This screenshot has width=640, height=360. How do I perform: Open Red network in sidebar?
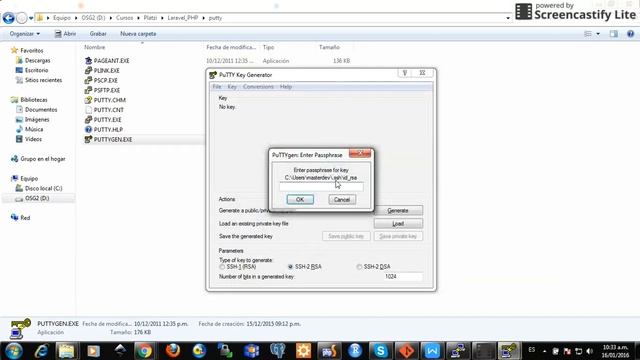pyautogui.click(x=25, y=218)
